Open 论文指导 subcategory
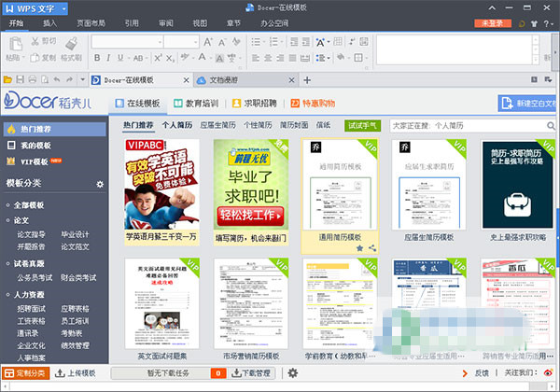 pos(31,234)
